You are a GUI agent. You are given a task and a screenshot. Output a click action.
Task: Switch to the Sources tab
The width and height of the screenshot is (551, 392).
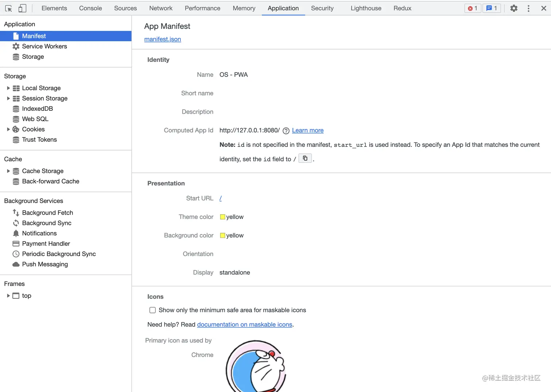tap(125, 8)
